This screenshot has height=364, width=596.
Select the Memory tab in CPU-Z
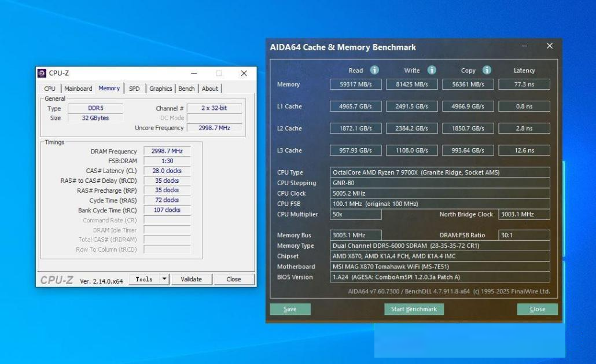tap(109, 88)
